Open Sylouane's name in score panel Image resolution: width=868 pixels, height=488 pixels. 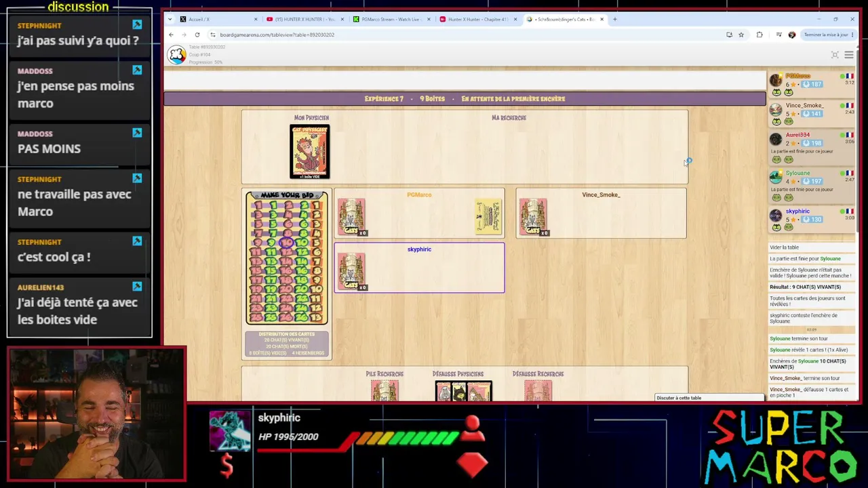[798, 173]
